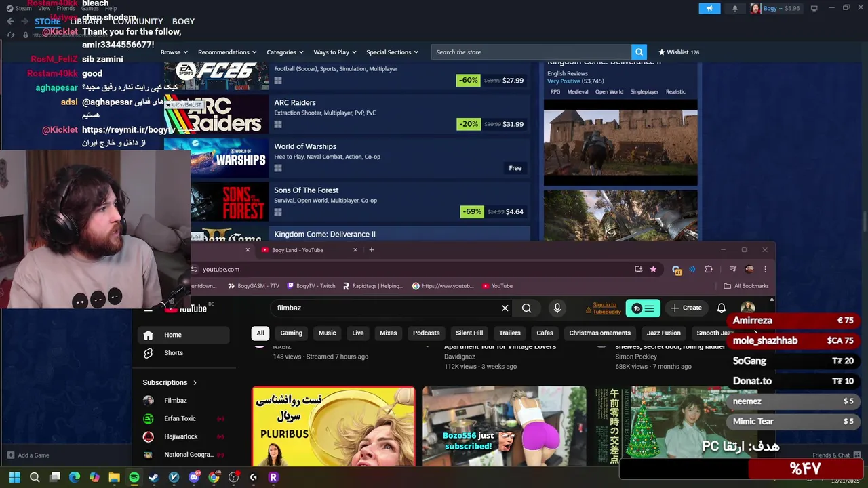Image resolution: width=868 pixels, height=488 pixels.
Task: Open the BOGY profile tab in Steam
Action: point(183,22)
